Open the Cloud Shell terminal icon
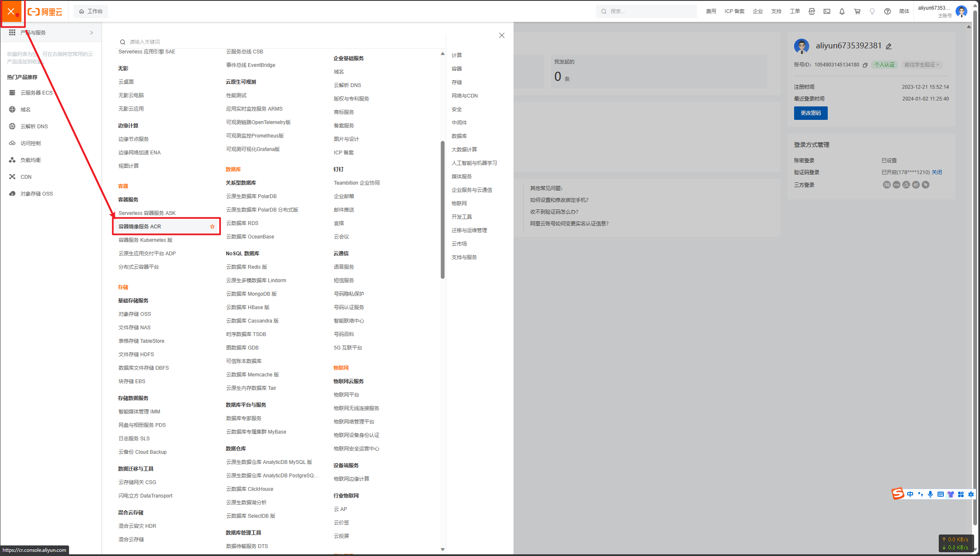 point(826,11)
